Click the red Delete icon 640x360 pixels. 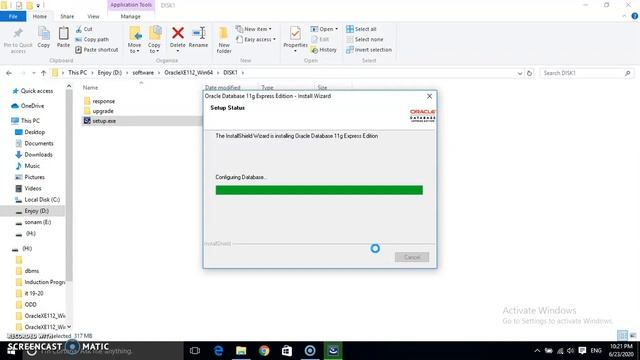pos(178,33)
